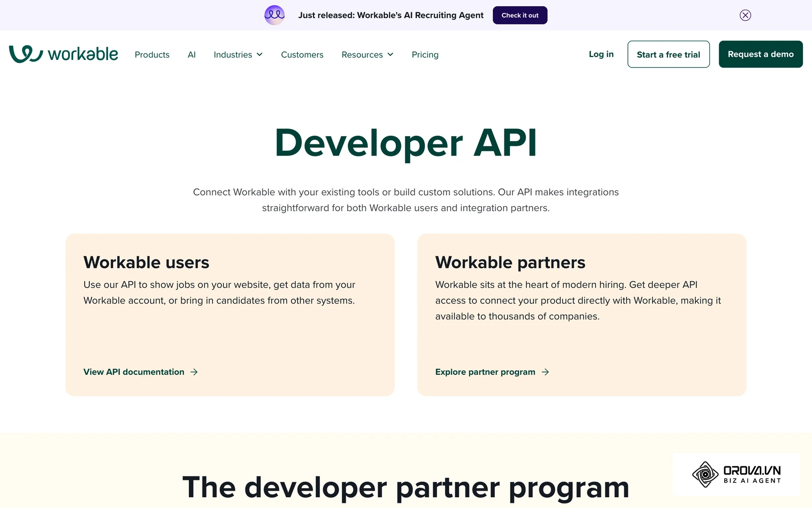Click the Request a demo button
Screen dimensions: 812x508
tap(761, 54)
